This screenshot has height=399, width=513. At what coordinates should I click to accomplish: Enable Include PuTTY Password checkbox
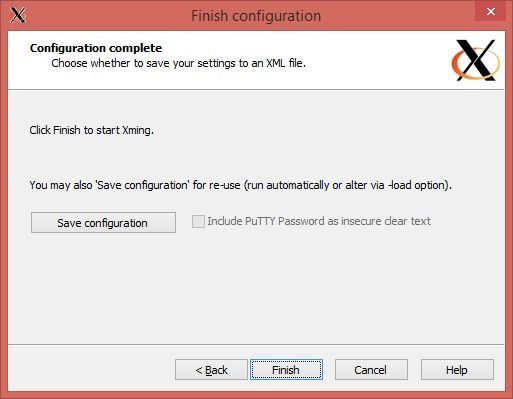pyautogui.click(x=198, y=221)
